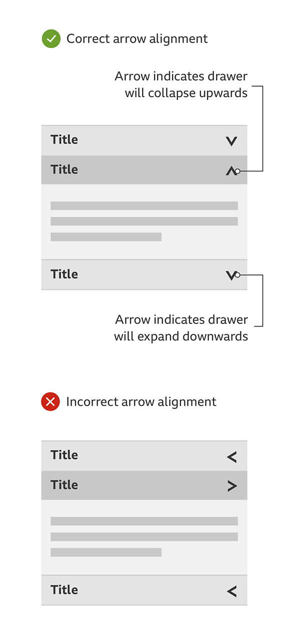Click the 'Correct arrow alignment' heading

[x=137, y=39]
